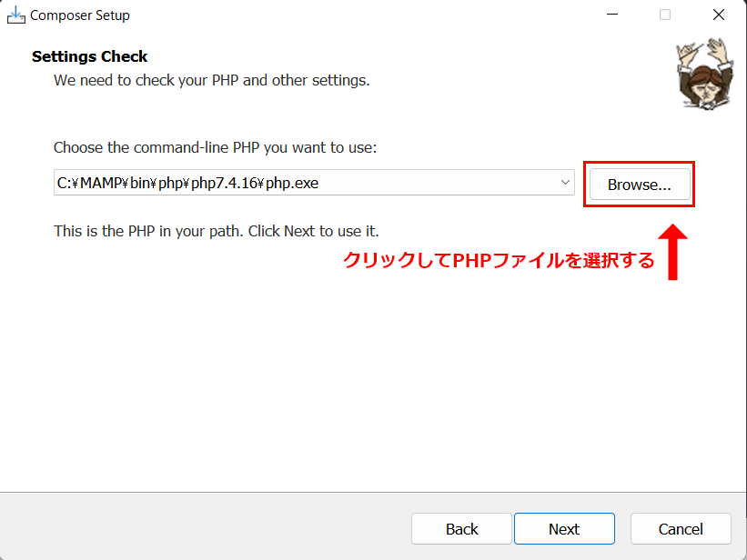Proceed with the Next button
The width and height of the screenshot is (747, 560).
pyautogui.click(x=564, y=528)
